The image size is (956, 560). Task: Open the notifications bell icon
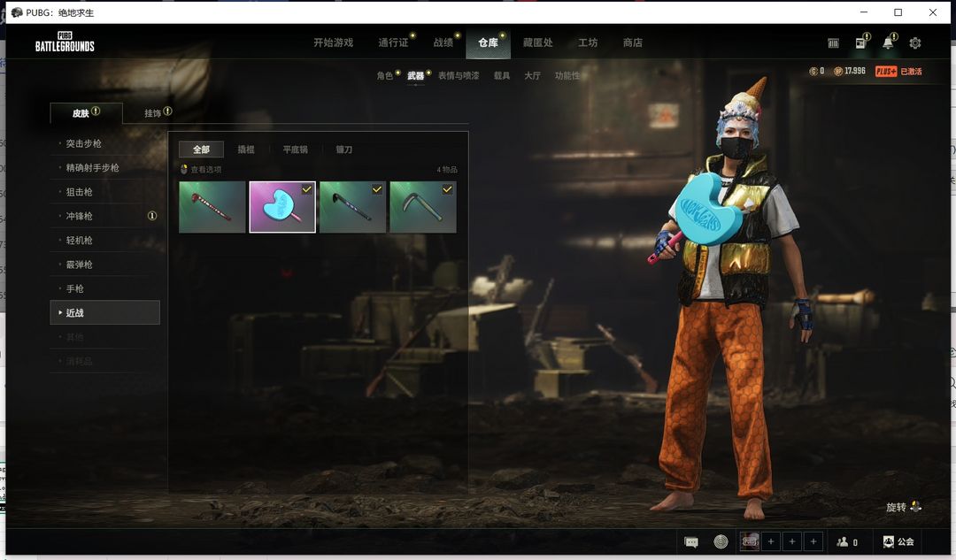pyautogui.click(x=888, y=43)
